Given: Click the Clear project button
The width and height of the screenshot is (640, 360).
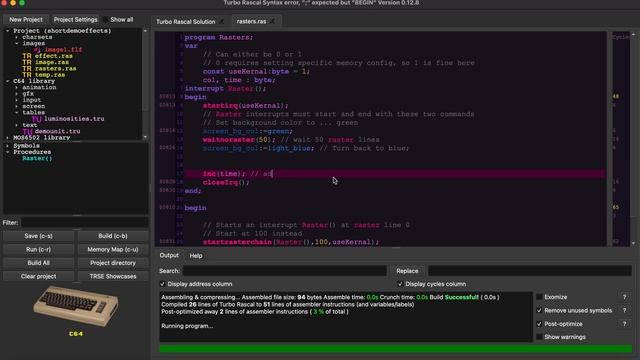Looking at the screenshot, I should click(38, 276).
